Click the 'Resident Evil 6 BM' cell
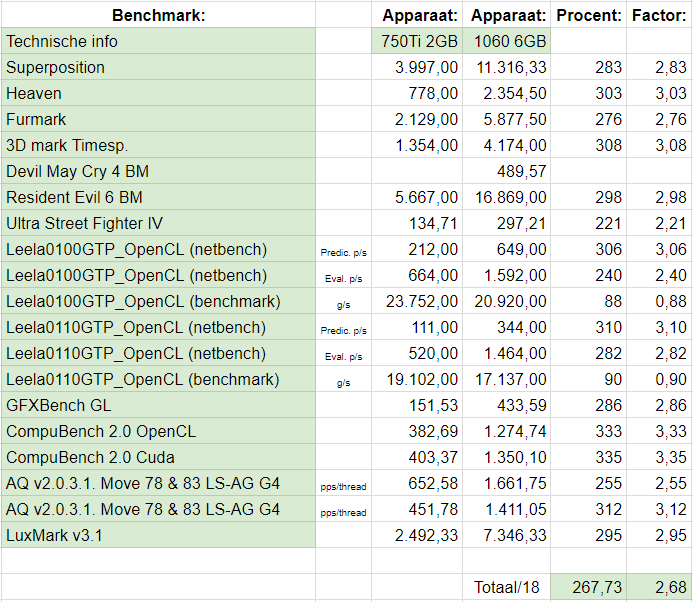693x602 pixels. [158, 198]
